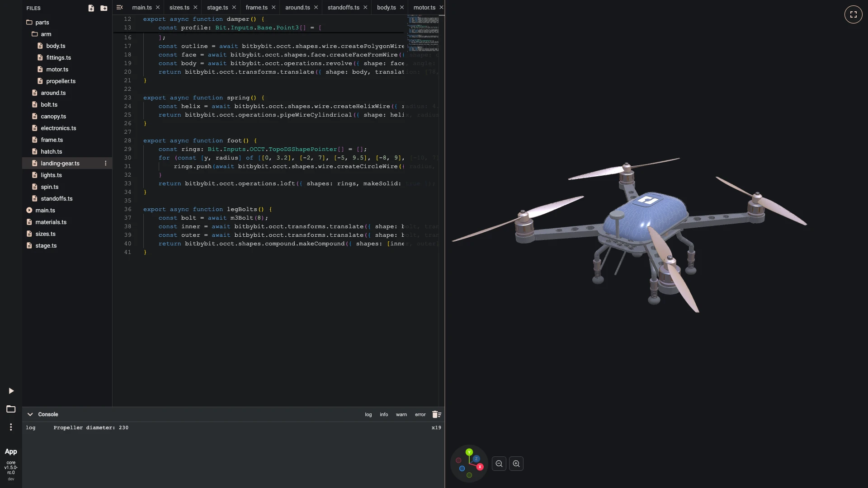This screenshot has height=488, width=868.
Task: Collapse the arm folder
Action: pos(42,34)
